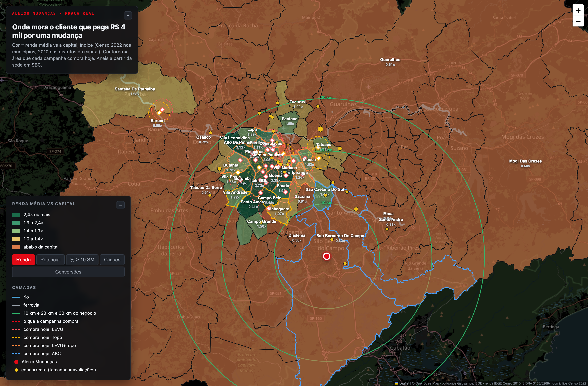
Task: Switch to the Potencial view
Action: pyautogui.click(x=50, y=260)
